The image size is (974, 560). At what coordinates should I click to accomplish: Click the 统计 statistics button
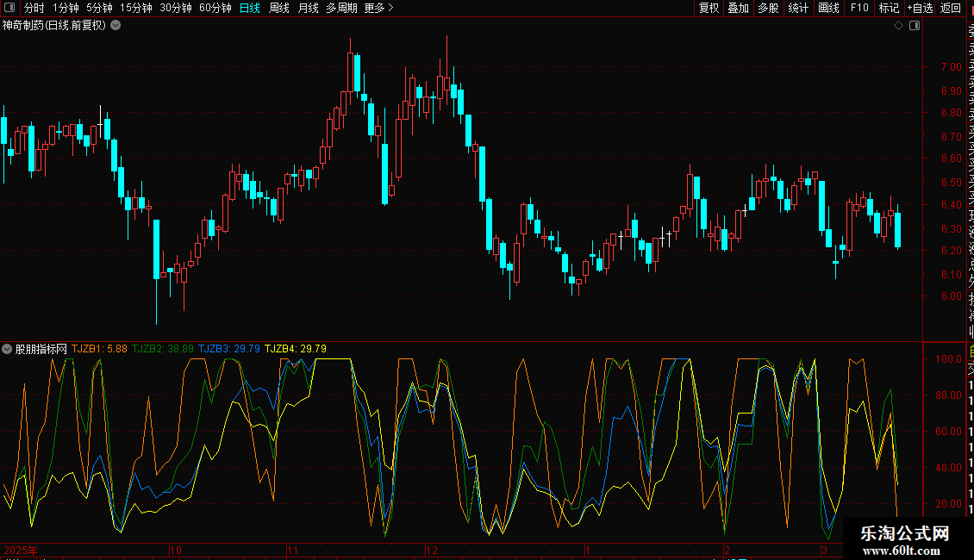[x=798, y=8]
